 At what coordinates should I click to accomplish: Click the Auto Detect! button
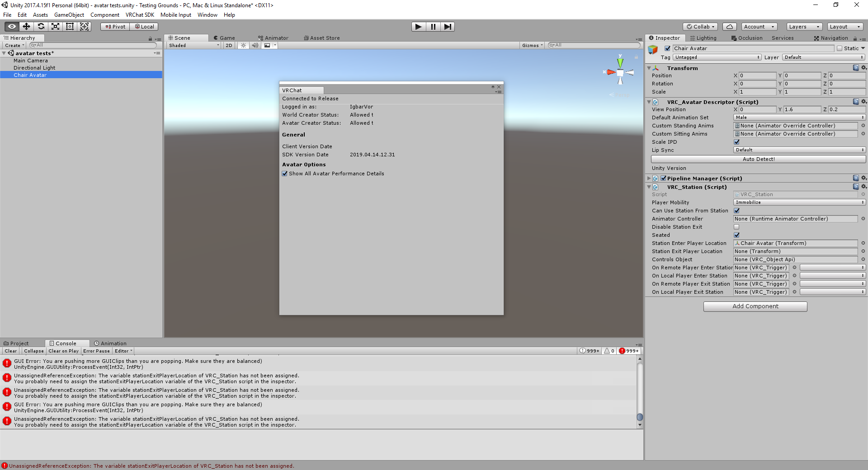click(x=759, y=159)
